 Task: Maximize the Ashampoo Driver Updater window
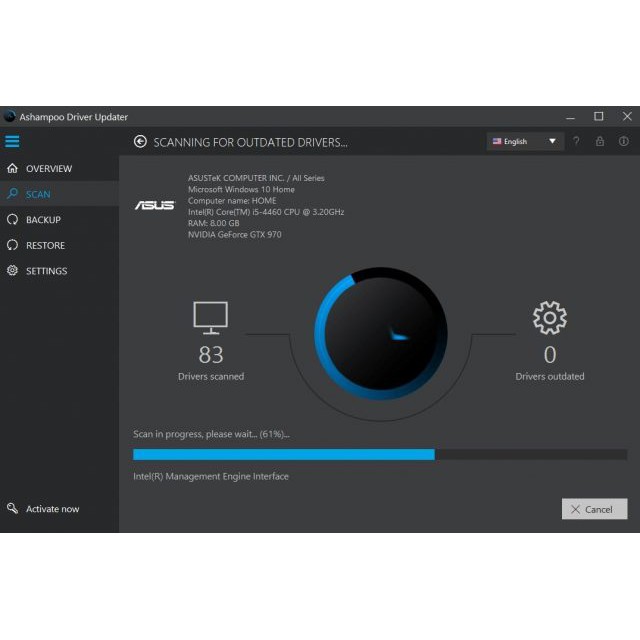pos(598,117)
